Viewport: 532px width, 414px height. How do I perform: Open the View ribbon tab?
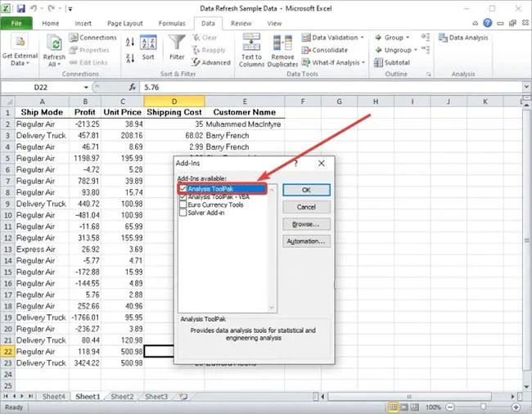(274, 23)
